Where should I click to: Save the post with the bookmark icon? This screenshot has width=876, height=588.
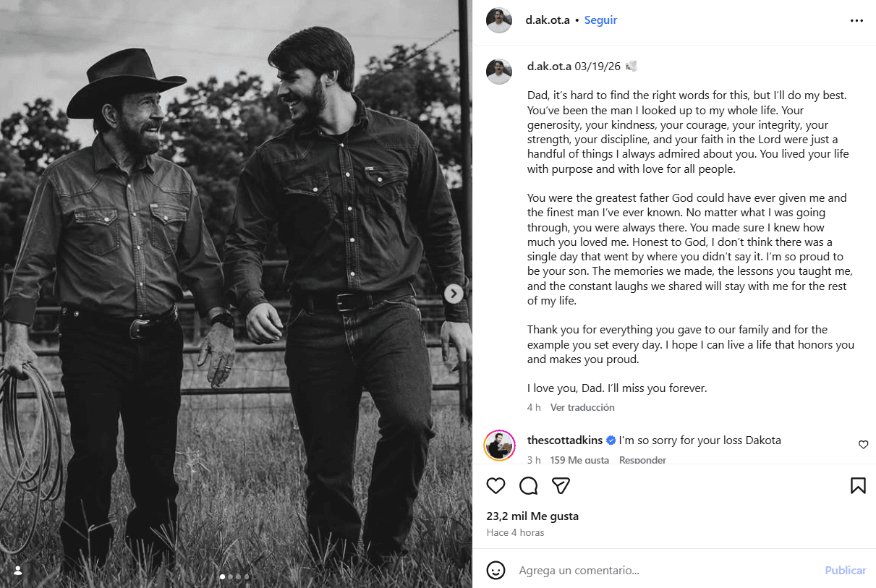[x=858, y=485]
